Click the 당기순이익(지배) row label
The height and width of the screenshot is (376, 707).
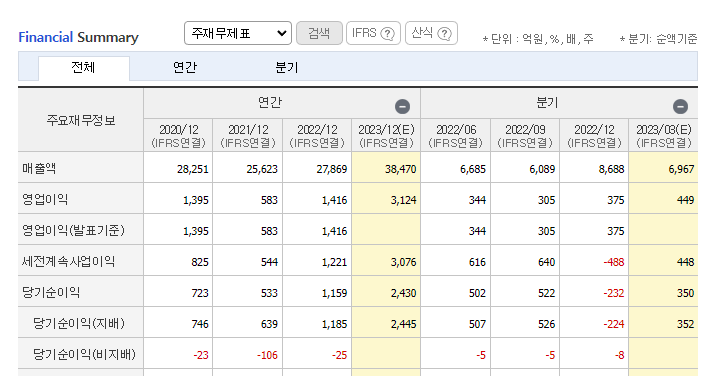click(x=79, y=324)
